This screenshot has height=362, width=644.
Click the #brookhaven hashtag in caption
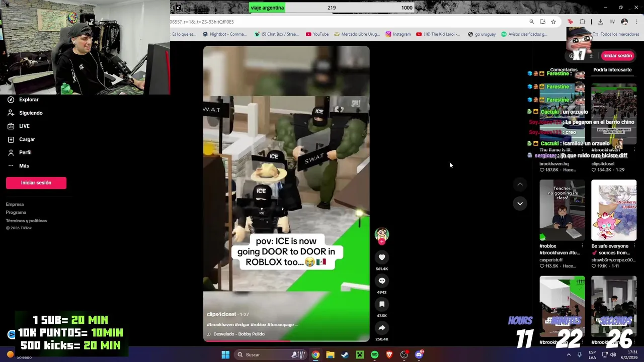tap(220, 325)
